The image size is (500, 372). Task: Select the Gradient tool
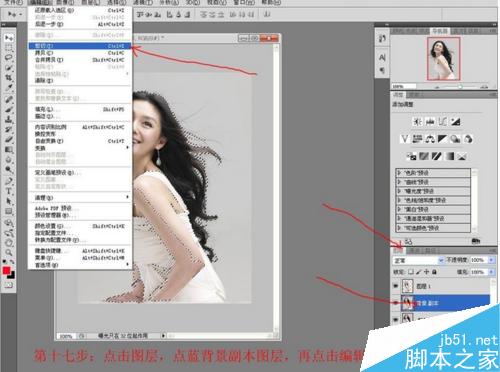[x=9, y=150]
